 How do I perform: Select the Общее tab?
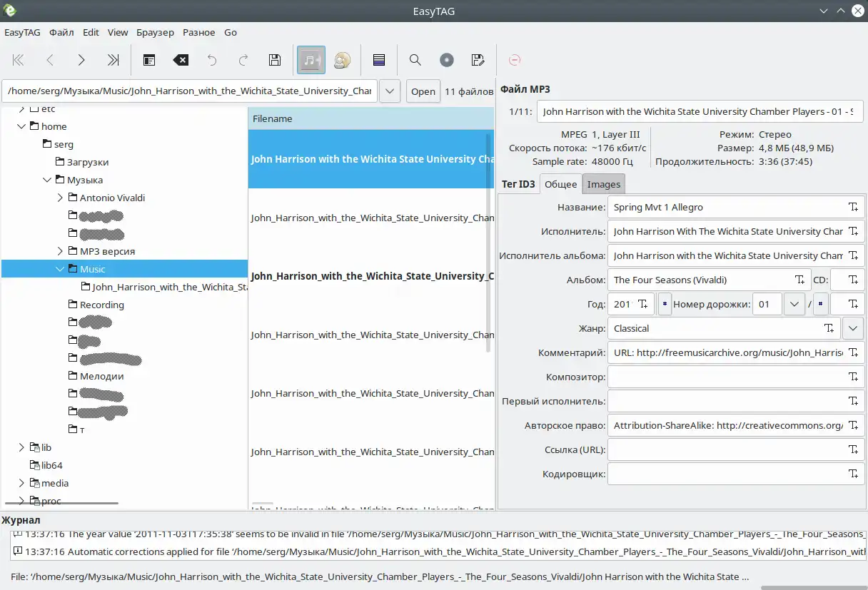pyautogui.click(x=561, y=184)
